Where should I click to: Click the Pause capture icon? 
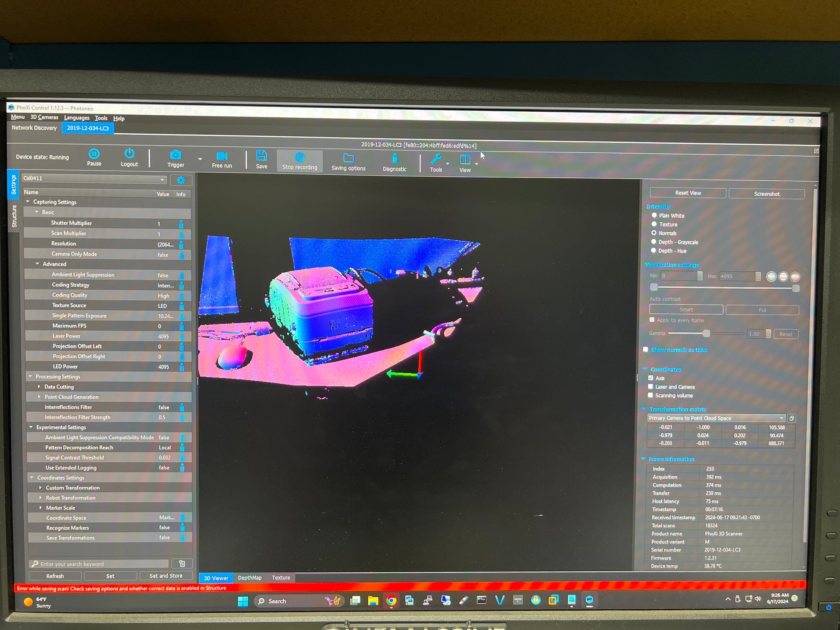[x=94, y=154]
